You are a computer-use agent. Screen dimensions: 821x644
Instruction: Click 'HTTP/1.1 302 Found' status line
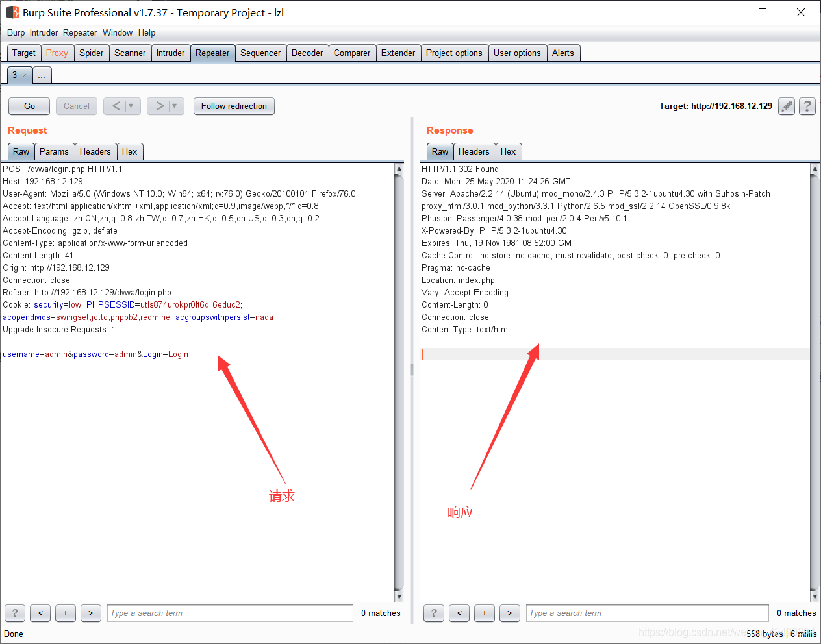click(x=460, y=169)
